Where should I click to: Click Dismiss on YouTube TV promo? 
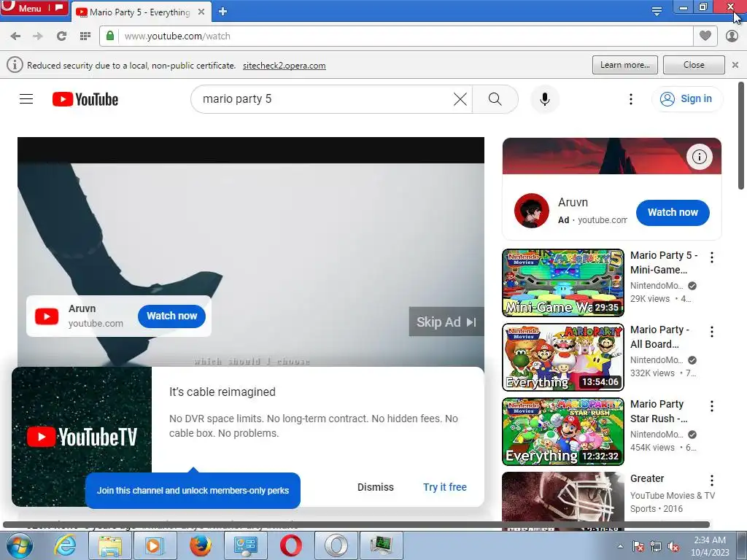pos(376,487)
